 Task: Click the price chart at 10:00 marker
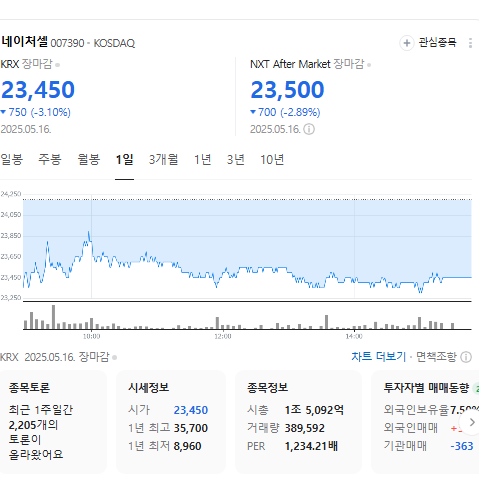click(x=92, y=248)
